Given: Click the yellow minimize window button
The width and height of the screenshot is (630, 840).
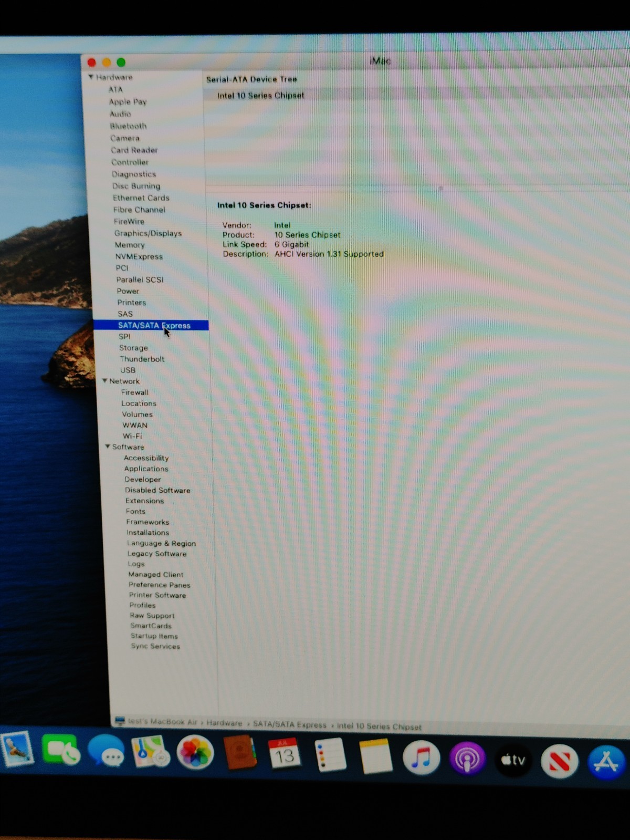Looking at the screenshot, I should click(106, 62).
